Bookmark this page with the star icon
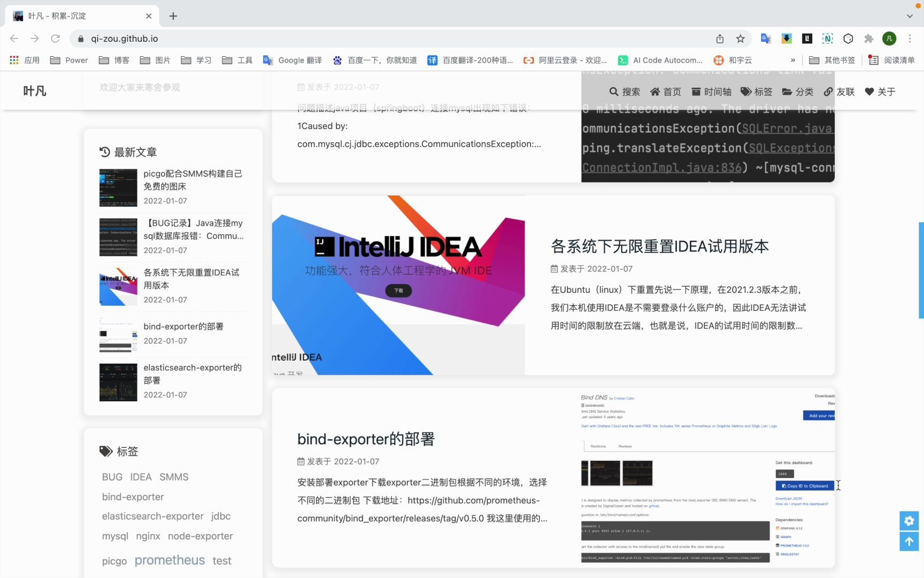The width and height of the screenshot is (924, 578). [x=740, y=39]
